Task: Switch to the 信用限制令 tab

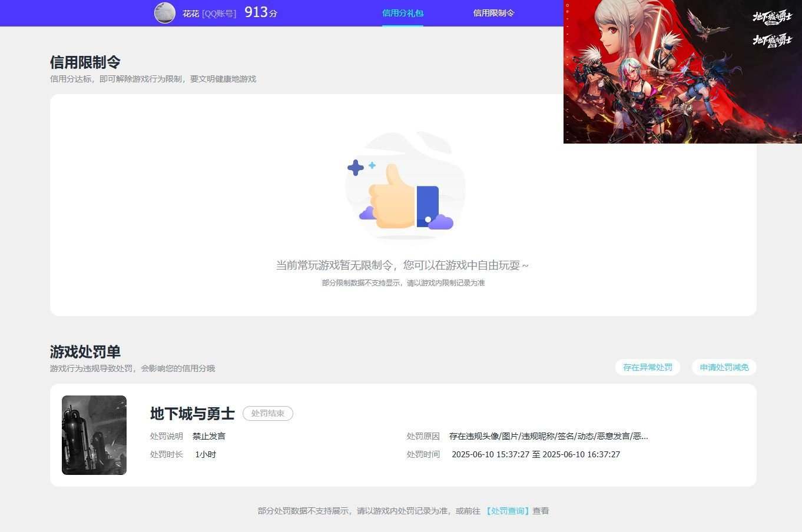Action: click(493, 13)
